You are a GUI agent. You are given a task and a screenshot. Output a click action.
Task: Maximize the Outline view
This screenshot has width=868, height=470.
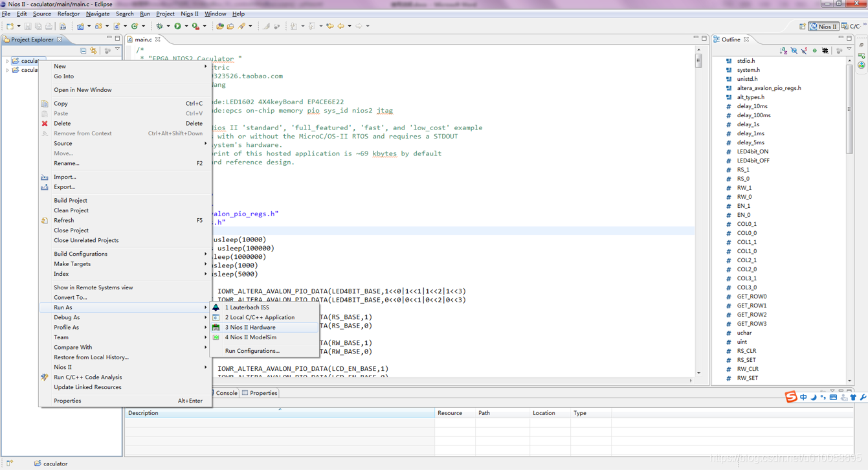(x=849, y=38)
